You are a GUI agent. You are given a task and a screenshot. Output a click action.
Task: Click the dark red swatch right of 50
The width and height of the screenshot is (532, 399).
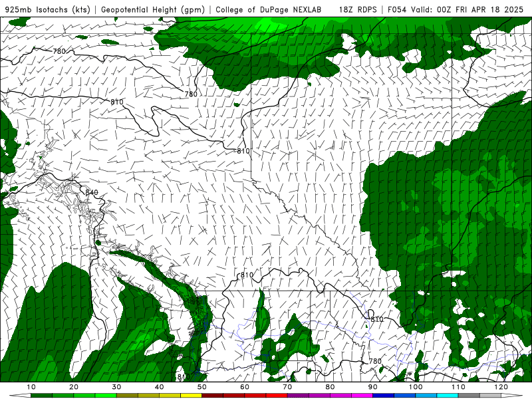212,396
